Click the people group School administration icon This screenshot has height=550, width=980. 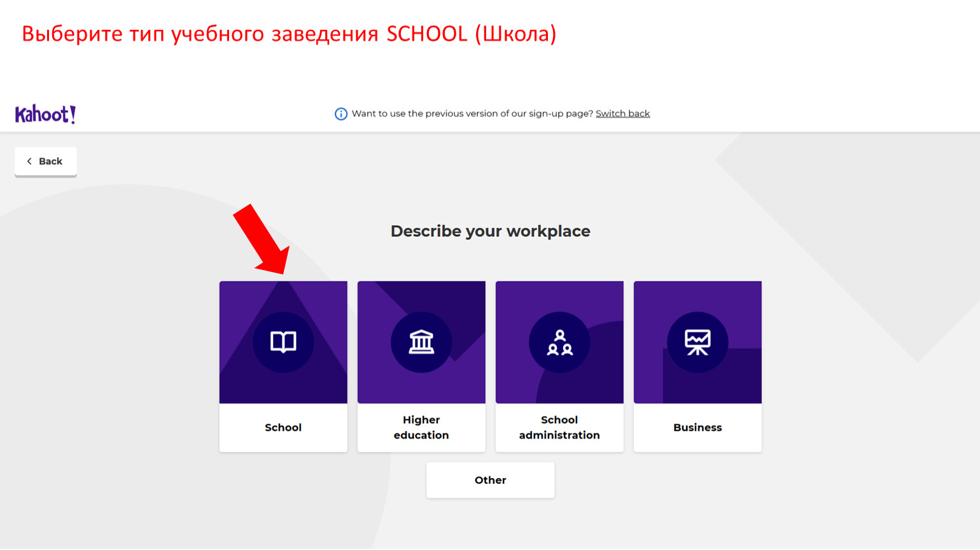559,342
